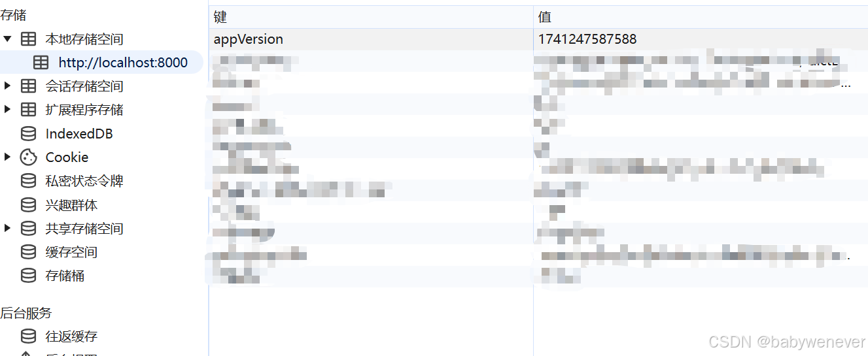Click the Cookie icon in the storage tree
This screenshot has width=868, height=356.
(x=28, y=157)
